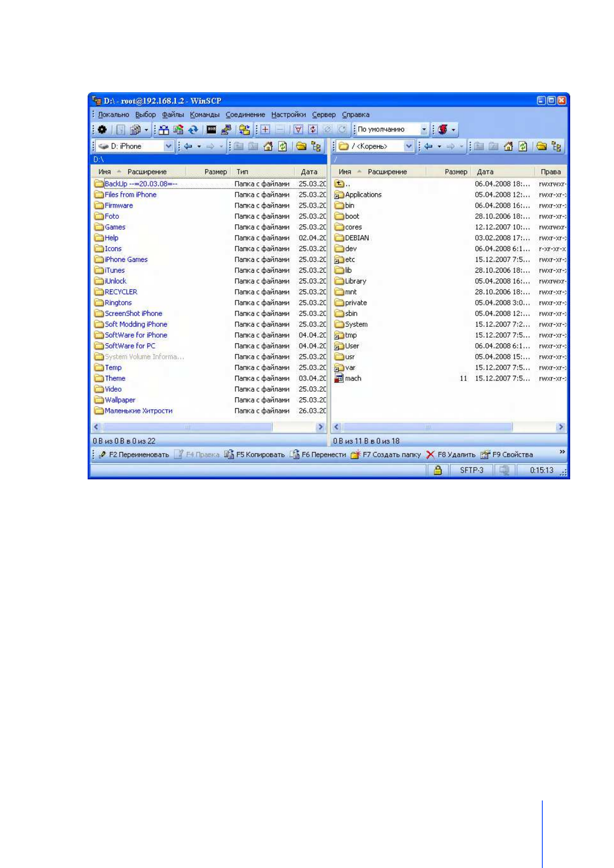Click remote panel scrollbar left arrow

[x=337, y=427]
